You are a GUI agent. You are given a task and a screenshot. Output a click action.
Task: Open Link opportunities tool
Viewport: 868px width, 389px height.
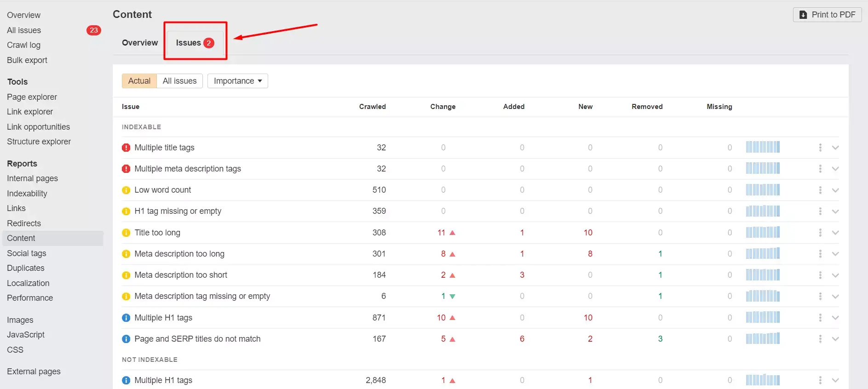(x=38, y=127)
